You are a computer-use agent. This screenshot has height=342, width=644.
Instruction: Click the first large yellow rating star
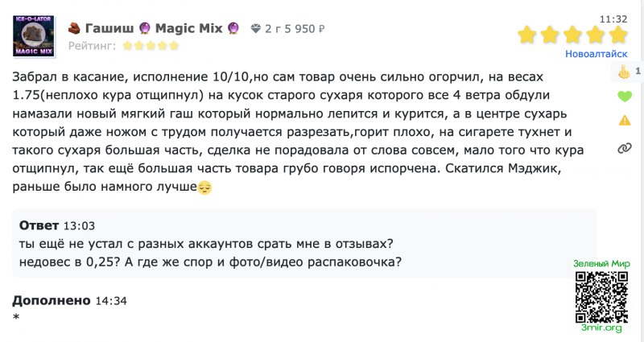527,35
